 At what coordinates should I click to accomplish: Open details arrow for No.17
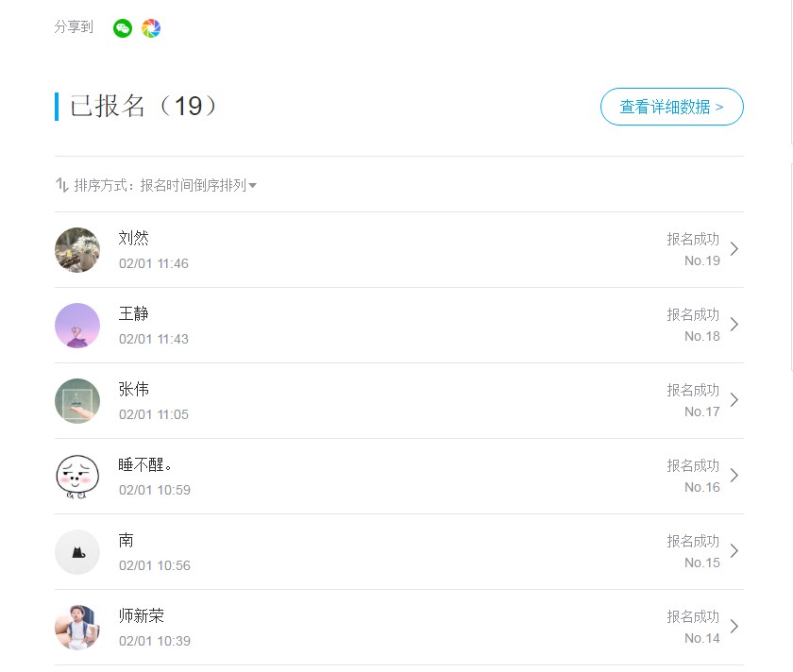click(734, 400)
